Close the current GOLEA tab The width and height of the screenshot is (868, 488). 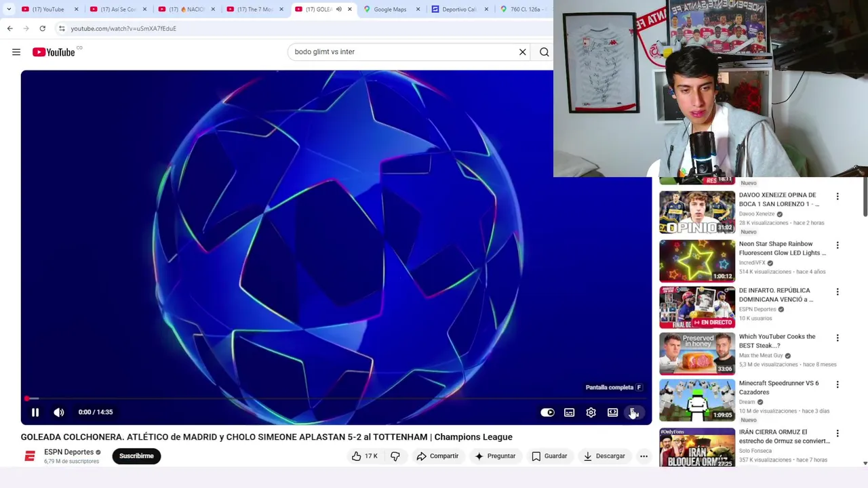[349, 9]
